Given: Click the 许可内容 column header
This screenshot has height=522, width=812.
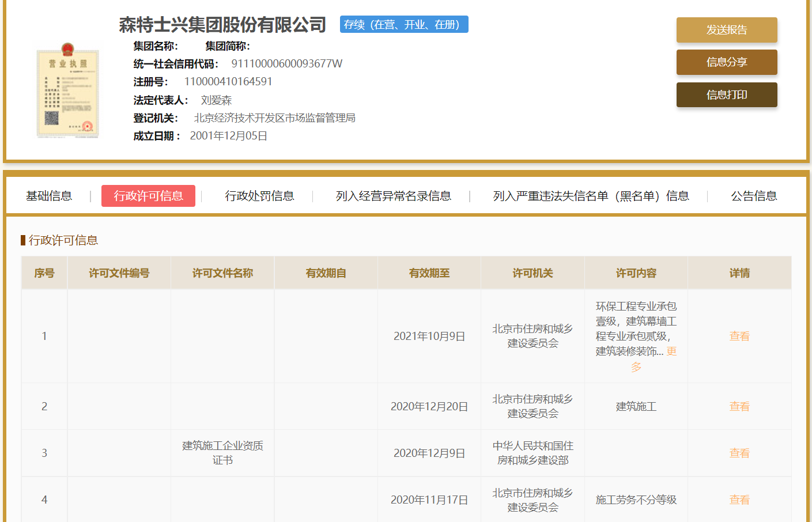Looking at the screenshot, I should [x=636, y=273].
